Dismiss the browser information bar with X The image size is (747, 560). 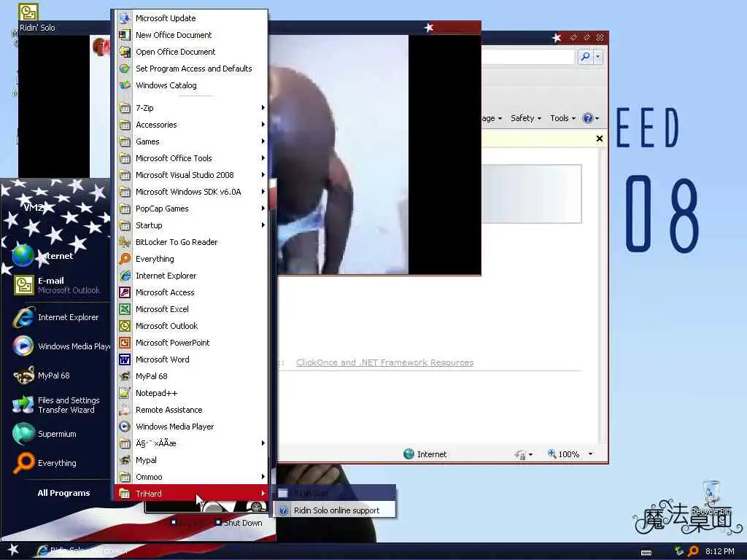[x=600, y=139]
